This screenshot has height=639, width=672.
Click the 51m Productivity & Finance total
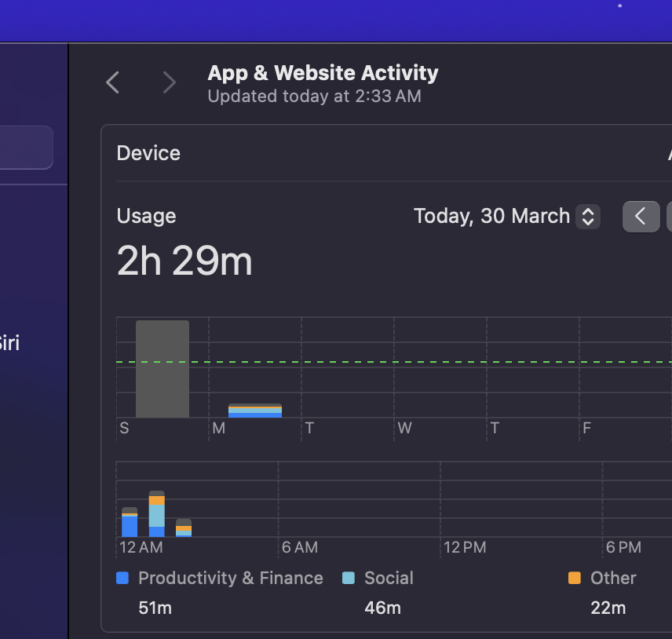pyautogui.click(x=153, y=608)
